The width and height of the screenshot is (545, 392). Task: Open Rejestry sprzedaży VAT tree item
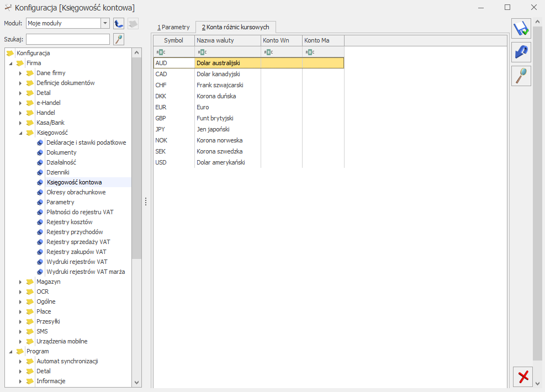click(78, 242)
